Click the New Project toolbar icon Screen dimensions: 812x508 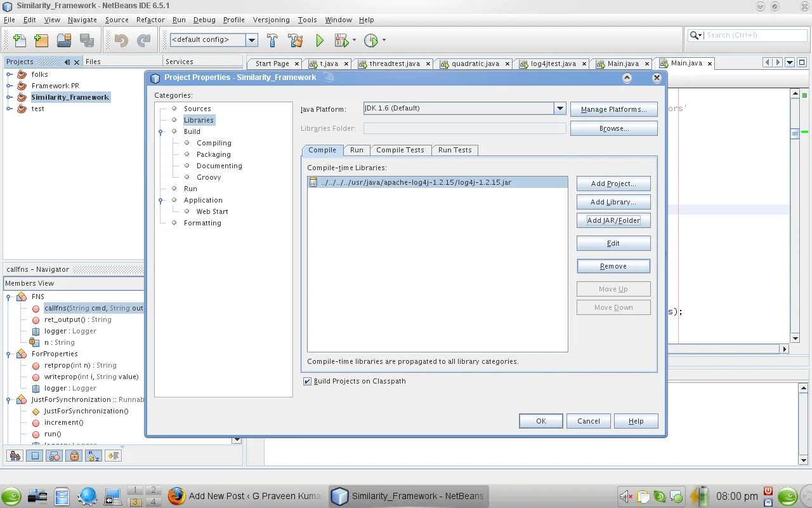41,41
